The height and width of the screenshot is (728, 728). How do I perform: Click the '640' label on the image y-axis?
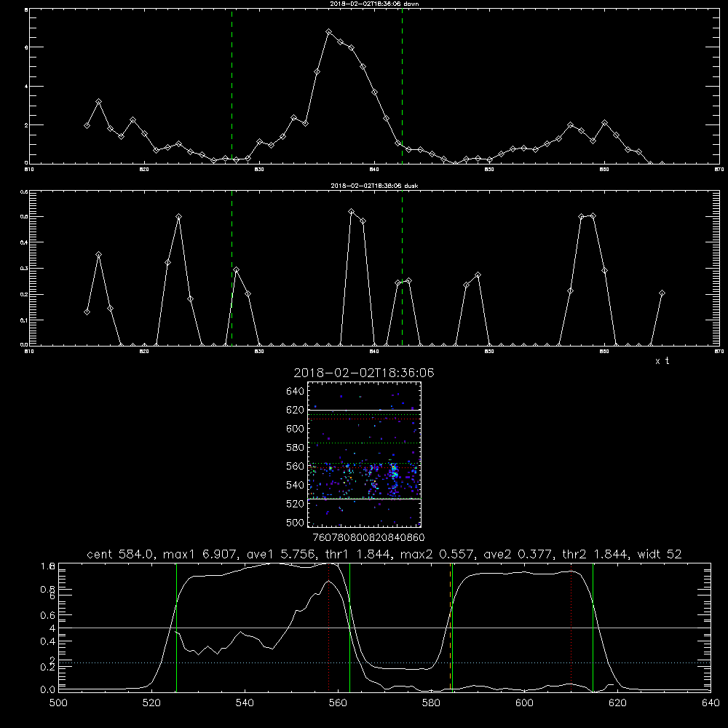(296, 392)
